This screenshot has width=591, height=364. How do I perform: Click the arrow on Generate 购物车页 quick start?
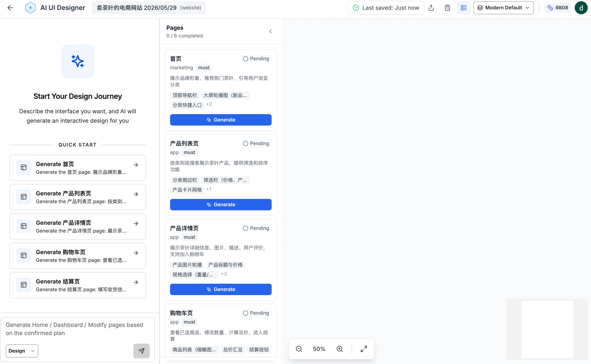point(136,253)
